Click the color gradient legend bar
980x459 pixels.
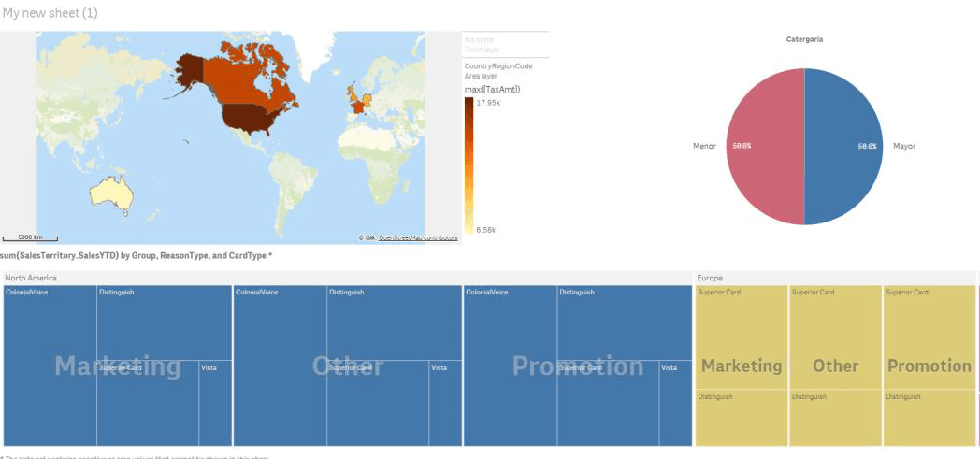[x=468, y=165]
